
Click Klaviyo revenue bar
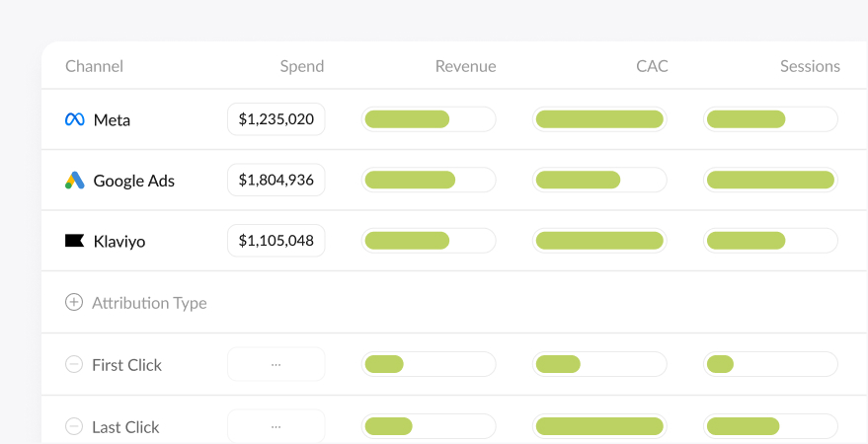coord(429,241)
